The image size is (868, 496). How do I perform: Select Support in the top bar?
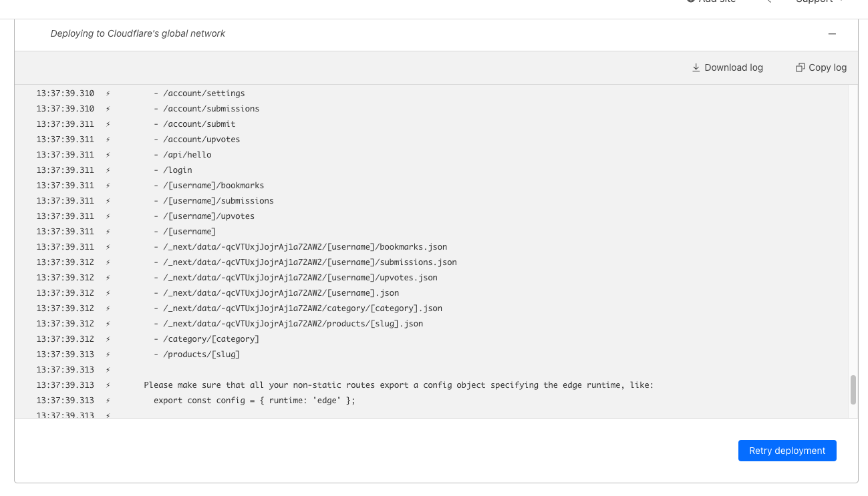813,2
